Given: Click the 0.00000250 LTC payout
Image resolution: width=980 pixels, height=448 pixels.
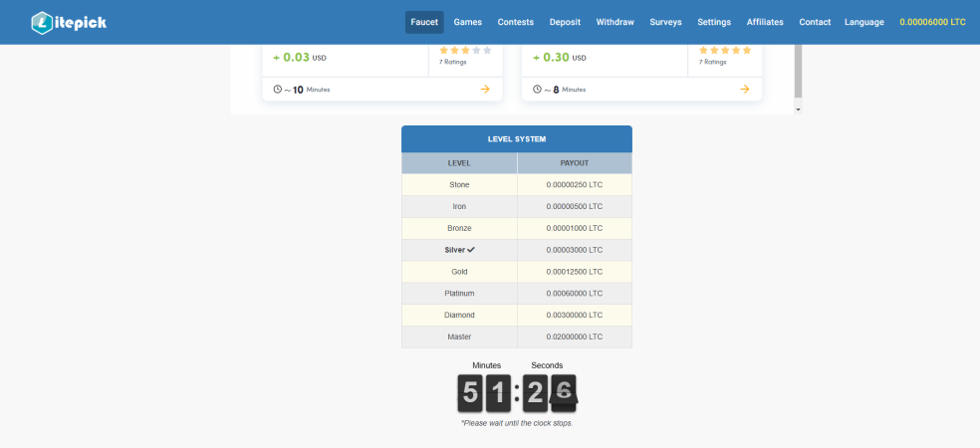Looking at the screenshot, I should tap(575, 185).
